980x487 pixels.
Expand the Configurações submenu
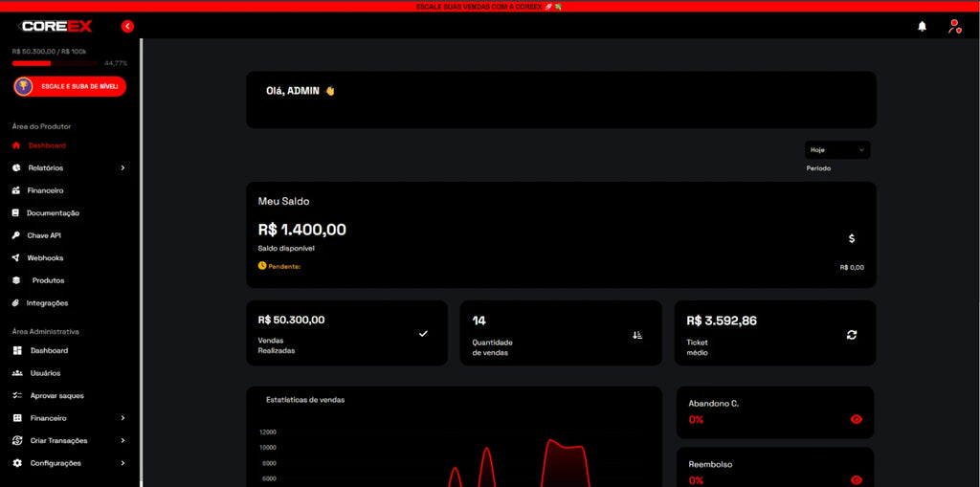tap(122, 463)
